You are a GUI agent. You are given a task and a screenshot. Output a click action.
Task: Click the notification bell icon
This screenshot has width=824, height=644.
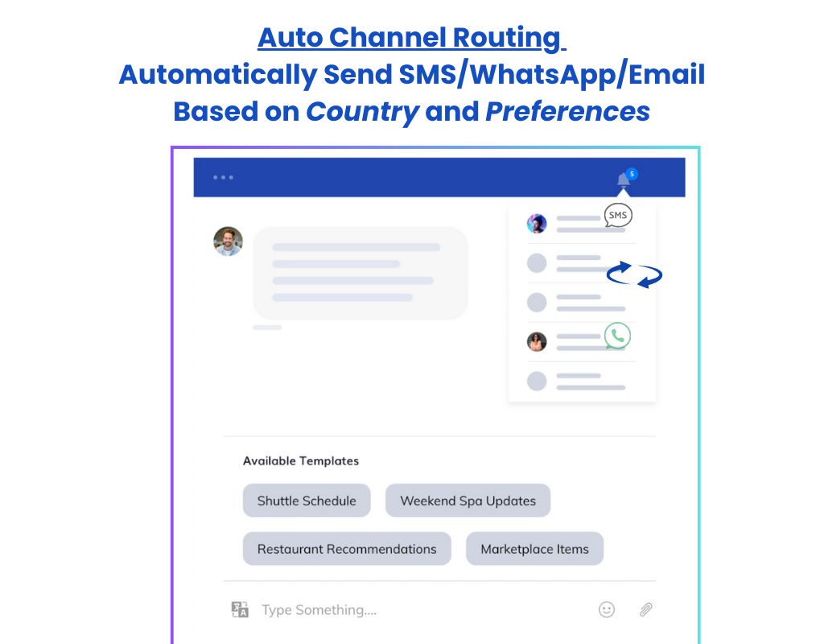click(x=623, y=180)
